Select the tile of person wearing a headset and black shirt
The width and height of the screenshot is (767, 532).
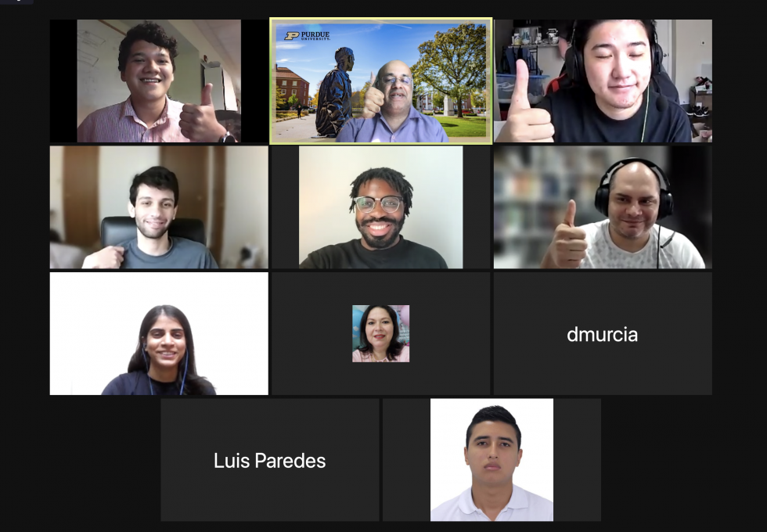pos(603,81)
